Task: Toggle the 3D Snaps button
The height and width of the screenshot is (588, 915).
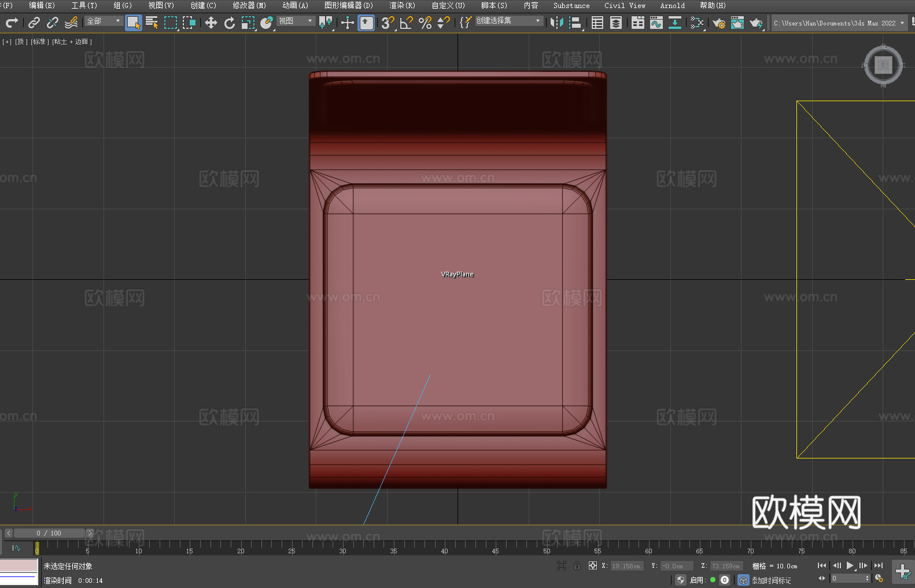Action: (x=388, y=23)
